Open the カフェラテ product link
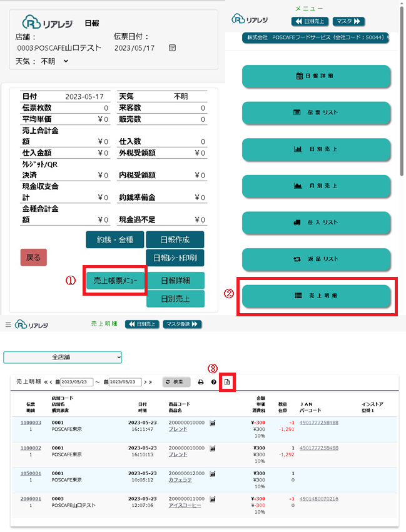Viewport: 406px width, 532px height. tap(180, 480)
